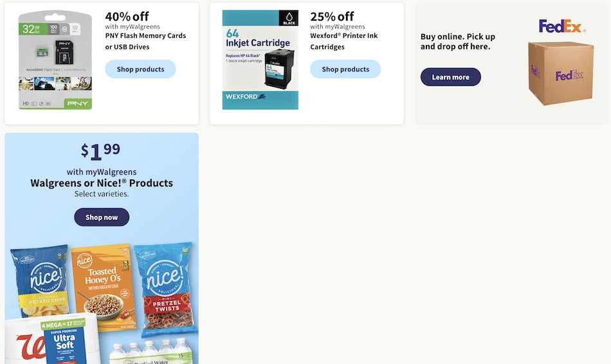This screenshot has height=364, width=611.
Task: Click the 40% off heading
Action: [127, 16]
